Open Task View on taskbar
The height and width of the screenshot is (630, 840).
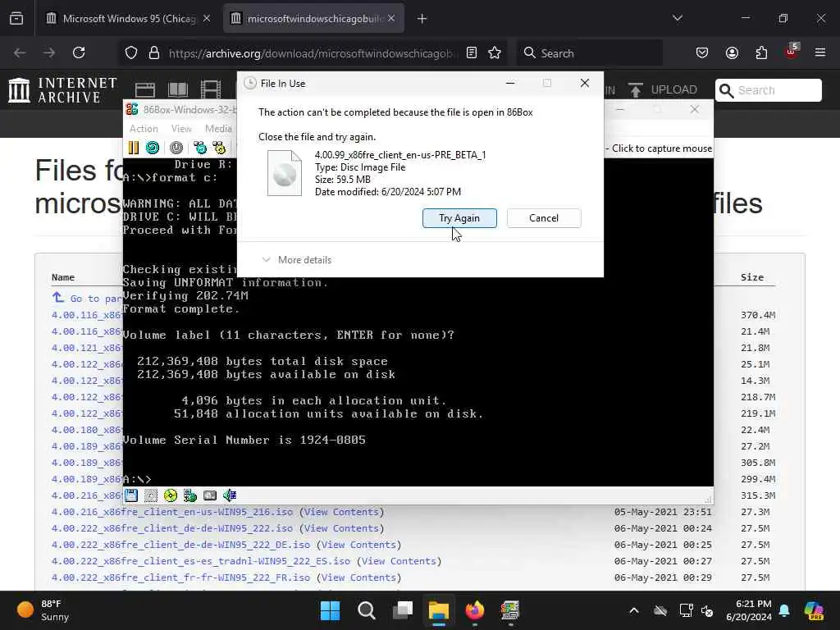coord(402,610)
